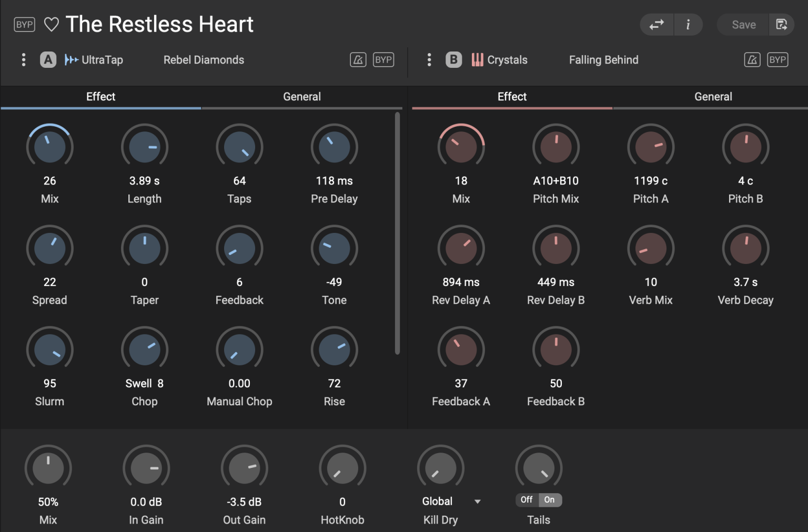Click the Verb Decay knob
This screenshot has width=808, height=532.
[745, 249]
